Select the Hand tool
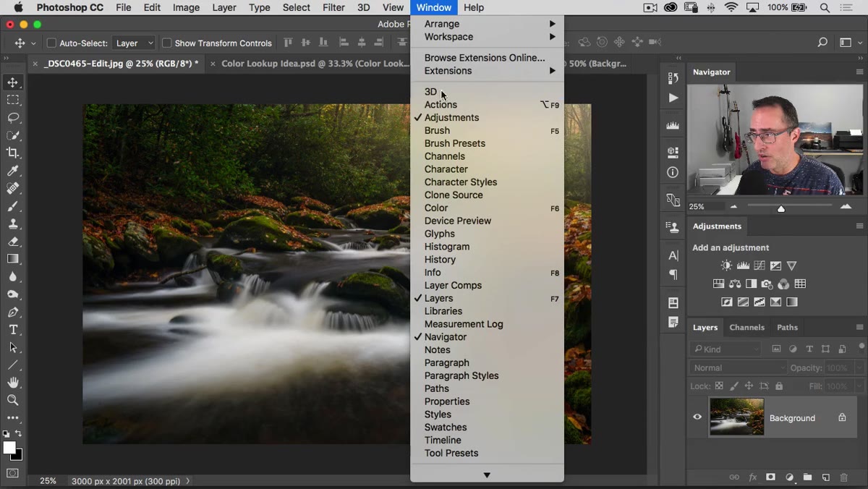868x489 pixels. click(x=13, y=383)
